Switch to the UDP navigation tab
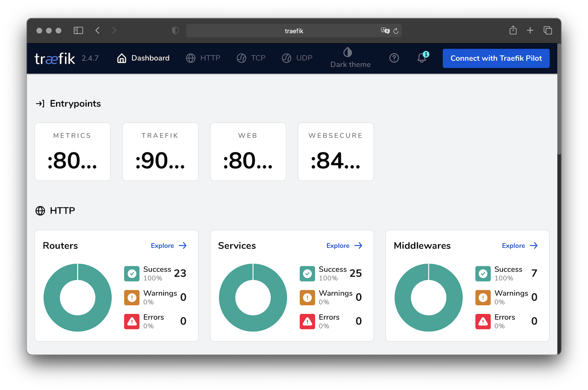 click(297, 58)
